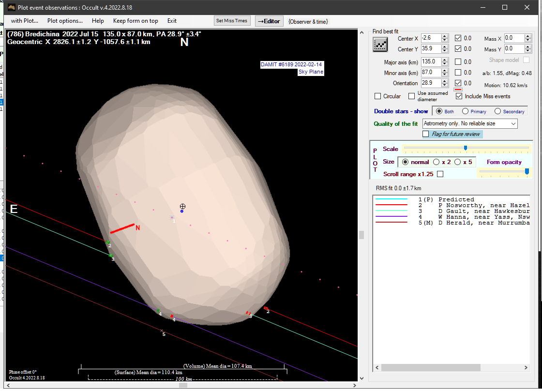Click the 'DAMIT #6189 2022-02-14' label

point(291,64)
